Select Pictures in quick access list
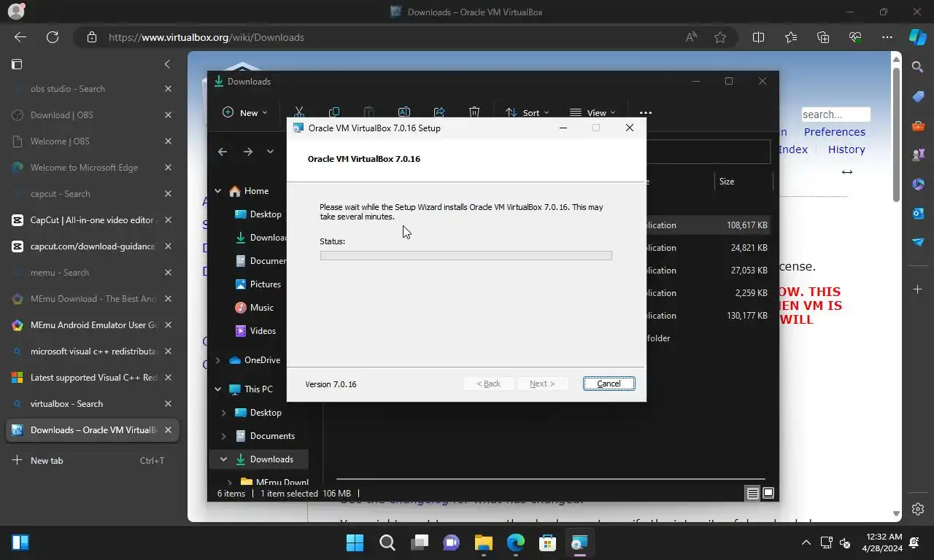The image size is (934, 560). [x=259, y=284]
